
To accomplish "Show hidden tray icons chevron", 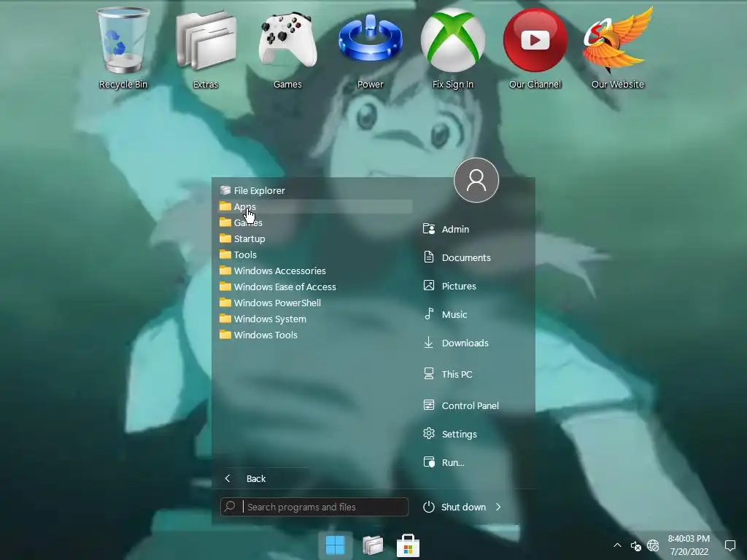I will 617,545.
